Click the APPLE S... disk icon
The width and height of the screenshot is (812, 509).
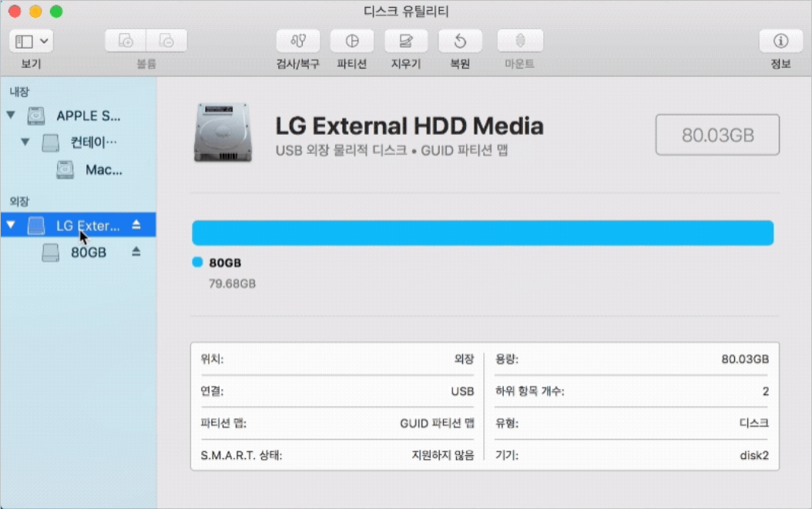click(x=36, y=116)
